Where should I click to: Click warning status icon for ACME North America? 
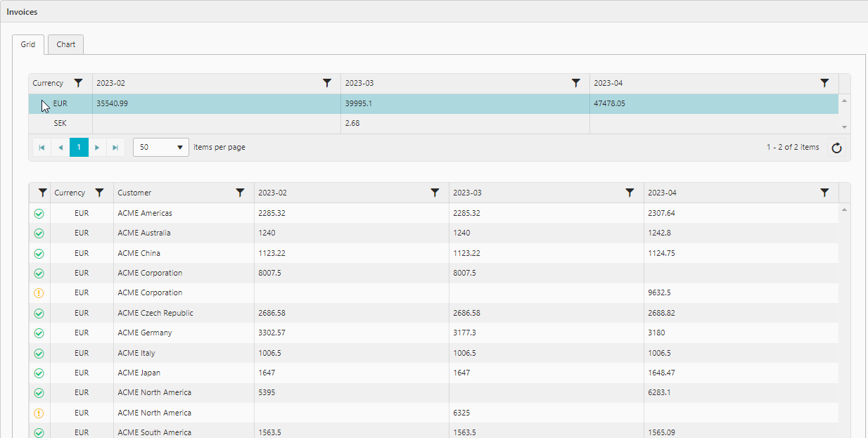tap(39, 413)
